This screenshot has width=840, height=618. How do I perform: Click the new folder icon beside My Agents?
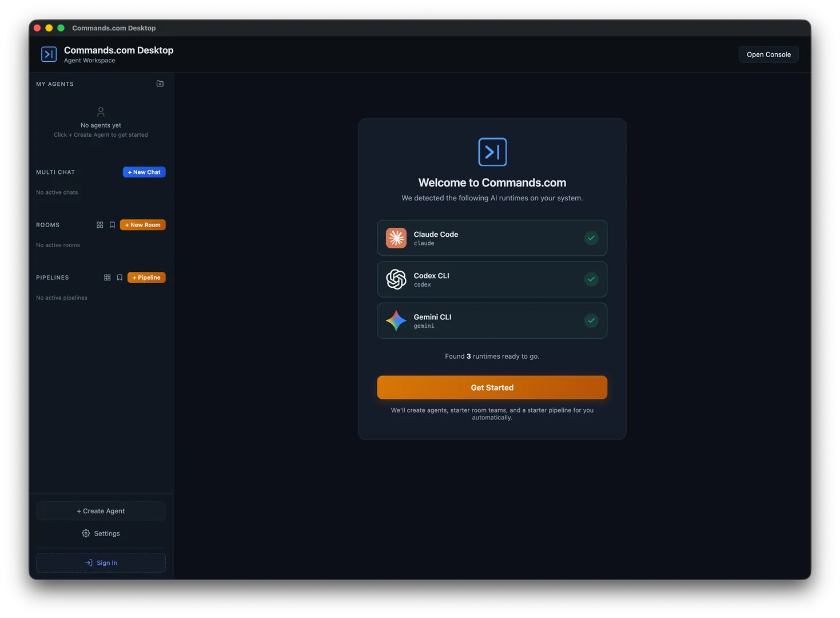pyautogui.click(x=160, y=84)
